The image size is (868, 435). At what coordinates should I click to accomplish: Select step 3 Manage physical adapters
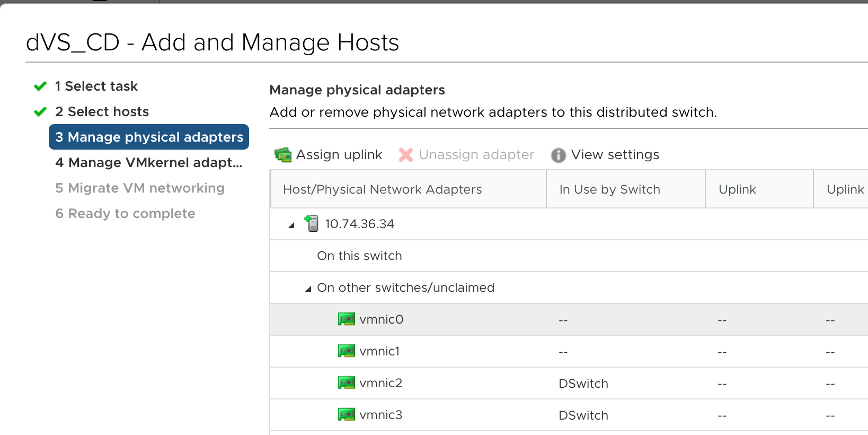[149, 137]
